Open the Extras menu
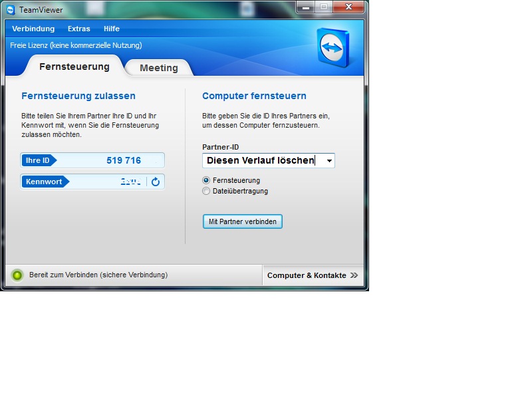Viewport: 532px width, 399px height. click(78, 29)
